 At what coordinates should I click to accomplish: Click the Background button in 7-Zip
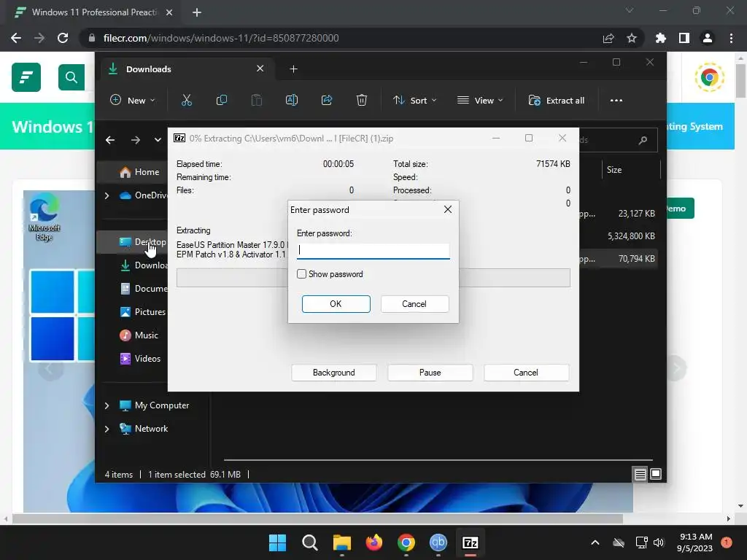pyautogui.click(x=333, y=373)
